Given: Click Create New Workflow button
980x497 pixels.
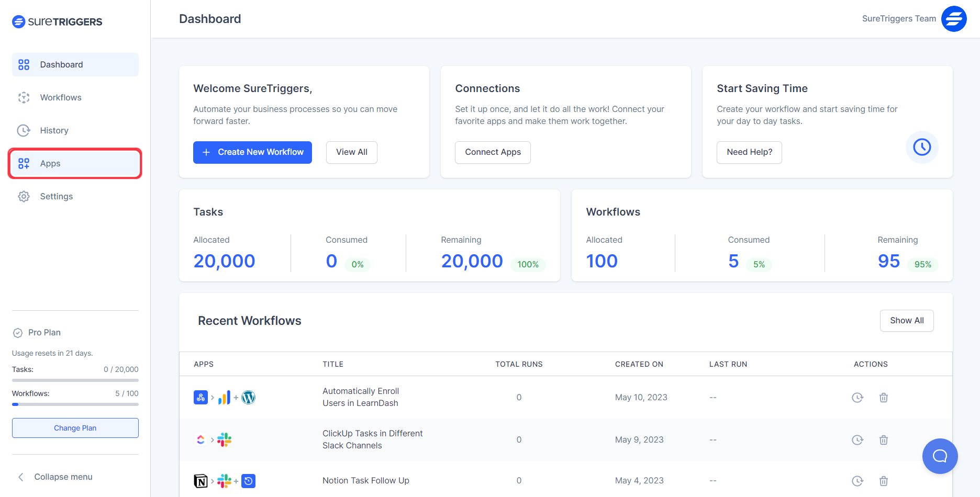Looking at the screenshot, I should click(x=252, y=152).
